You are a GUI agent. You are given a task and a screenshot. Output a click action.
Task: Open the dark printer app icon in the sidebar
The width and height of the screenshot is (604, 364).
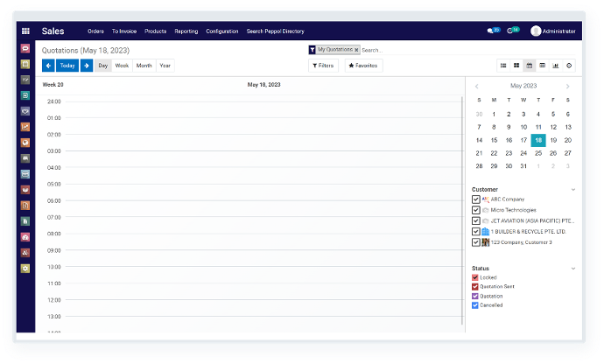tap(25, 158)
